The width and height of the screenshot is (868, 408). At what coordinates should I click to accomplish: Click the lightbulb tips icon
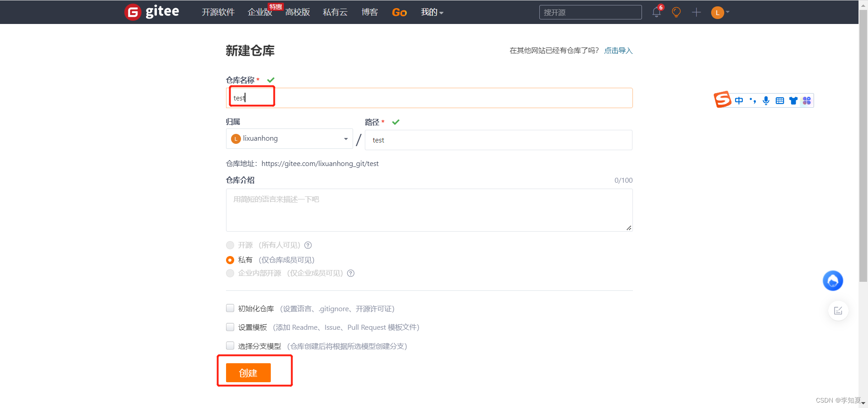tap(676, 12)
